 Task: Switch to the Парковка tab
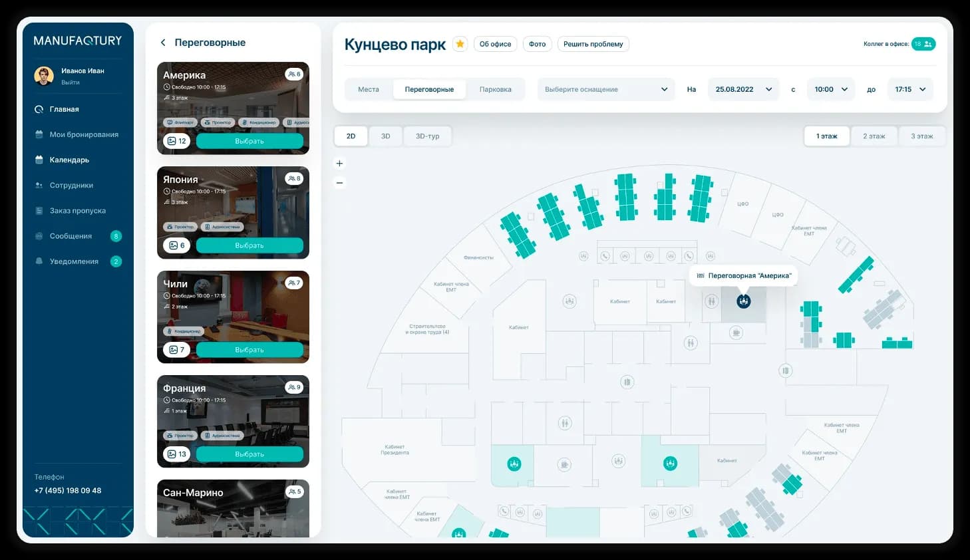(x=495, y=89)
